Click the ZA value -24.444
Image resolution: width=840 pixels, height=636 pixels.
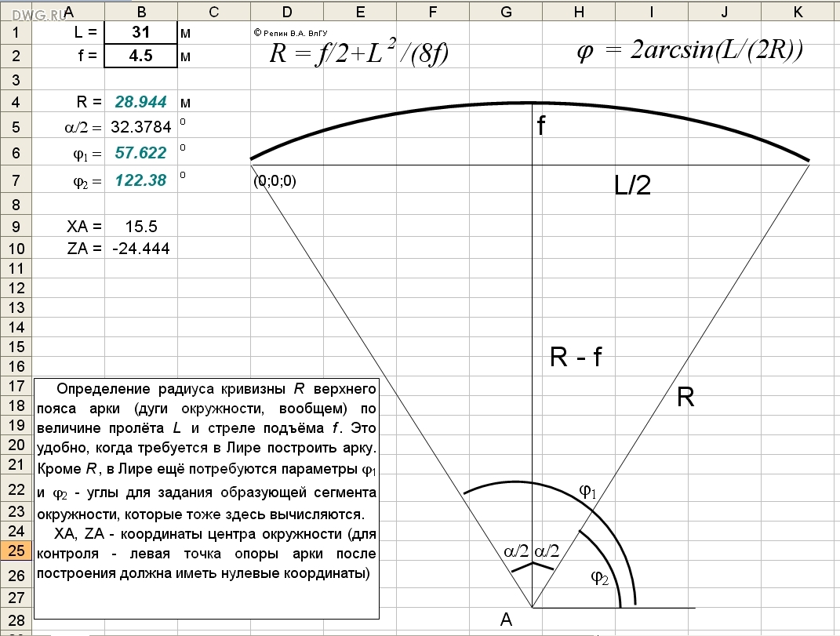(x=141, y=249)
